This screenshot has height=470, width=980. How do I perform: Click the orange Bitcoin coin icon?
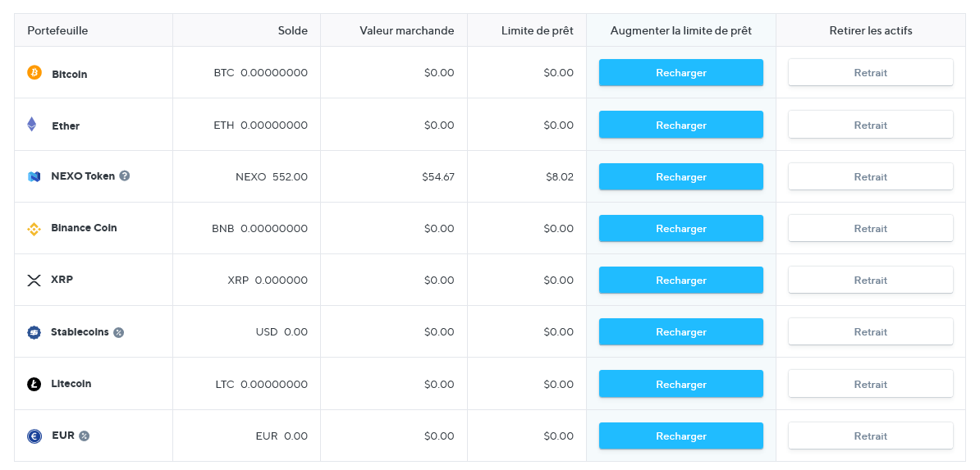[x=34, y=73]
